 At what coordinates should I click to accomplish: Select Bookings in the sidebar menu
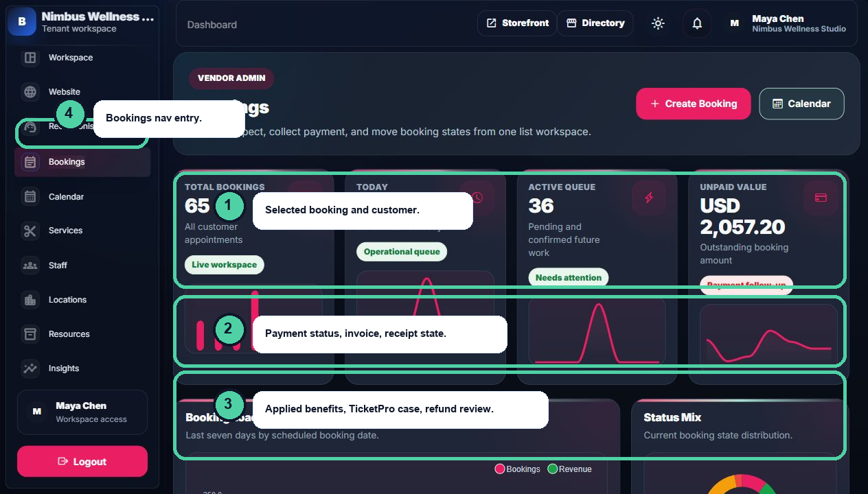(x=82, y=162)
